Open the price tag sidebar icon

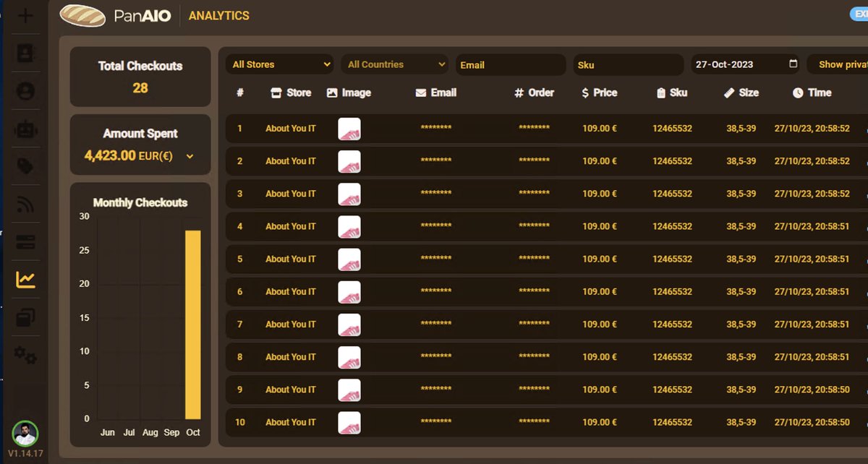coord(25,167)
